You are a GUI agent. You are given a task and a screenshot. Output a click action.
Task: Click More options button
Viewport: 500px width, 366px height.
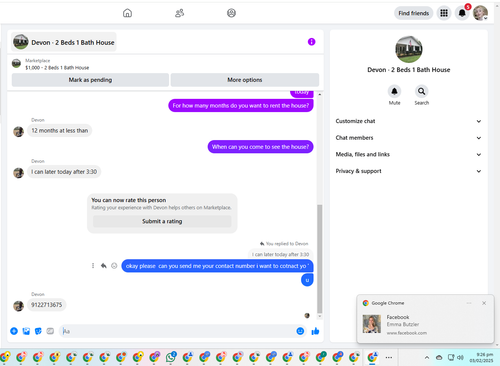245,80
